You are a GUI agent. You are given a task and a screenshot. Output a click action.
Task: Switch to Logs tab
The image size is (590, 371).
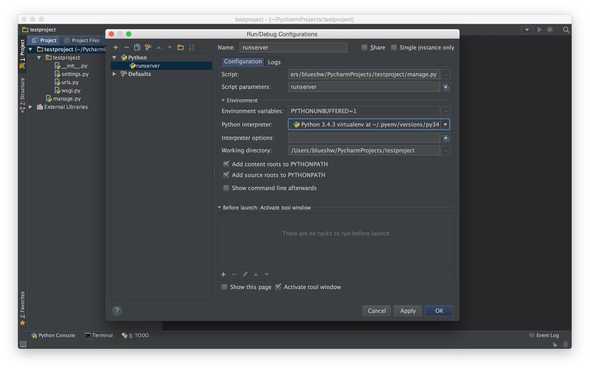274,62
